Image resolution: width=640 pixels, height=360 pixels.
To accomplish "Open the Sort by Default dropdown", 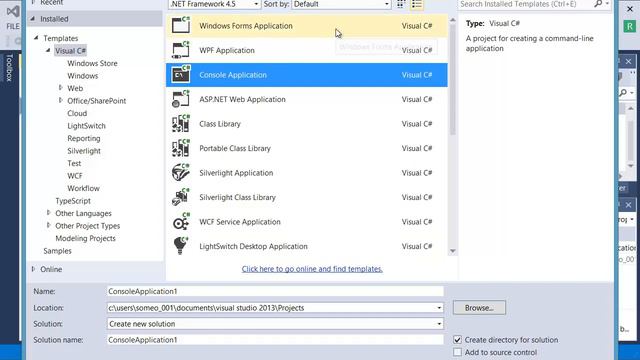I will point(341,4).
